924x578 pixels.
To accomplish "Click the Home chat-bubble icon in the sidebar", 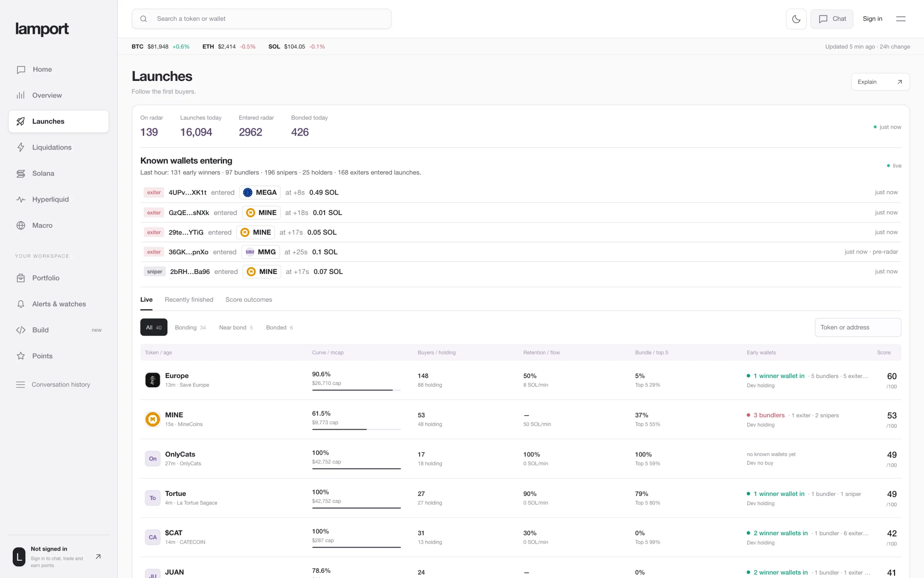I will [21, 70].
